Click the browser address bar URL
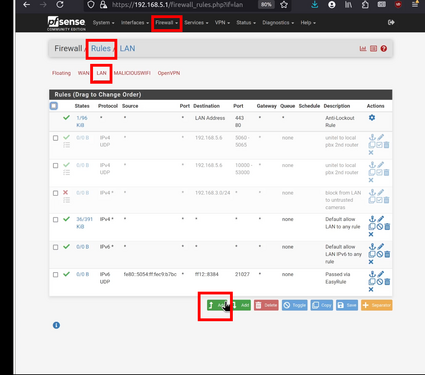This screenshot has height=375, width=425. coord(177,5)
